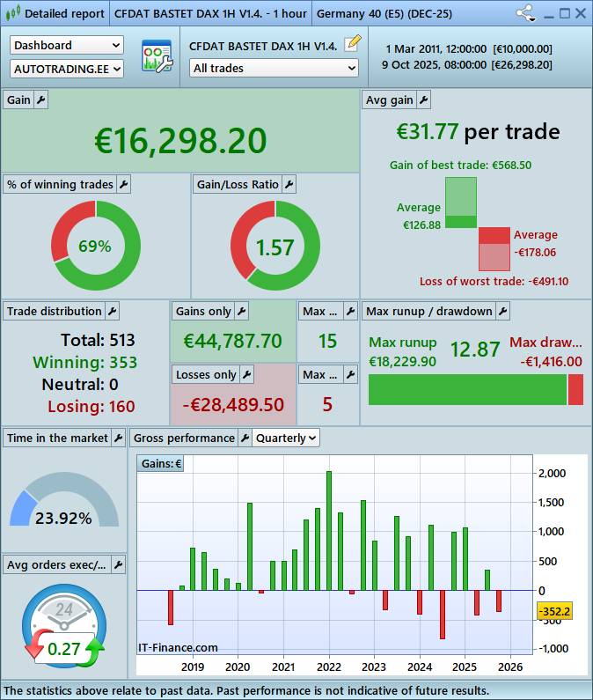Click the tallest 2022 bar in chart
This screenshot has width=593, height=700.
click(x=328, y=530)
